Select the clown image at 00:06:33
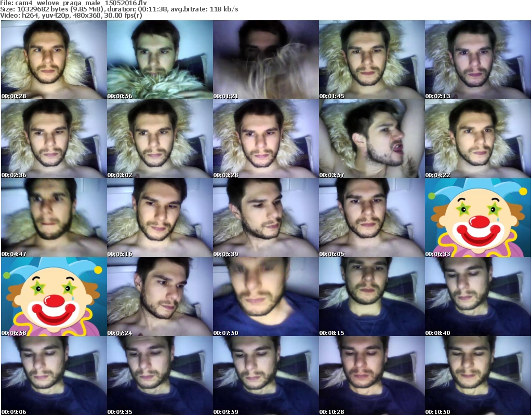The height and width of the screenshot is (415, 532). [478, 218]
